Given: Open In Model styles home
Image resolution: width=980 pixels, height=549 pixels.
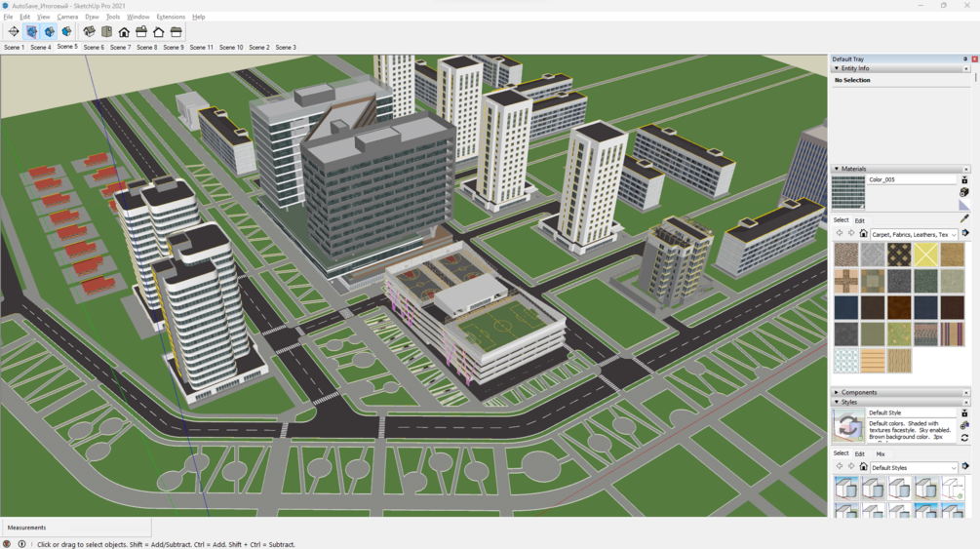Looking at the screenshot, I should pos(863,467).
